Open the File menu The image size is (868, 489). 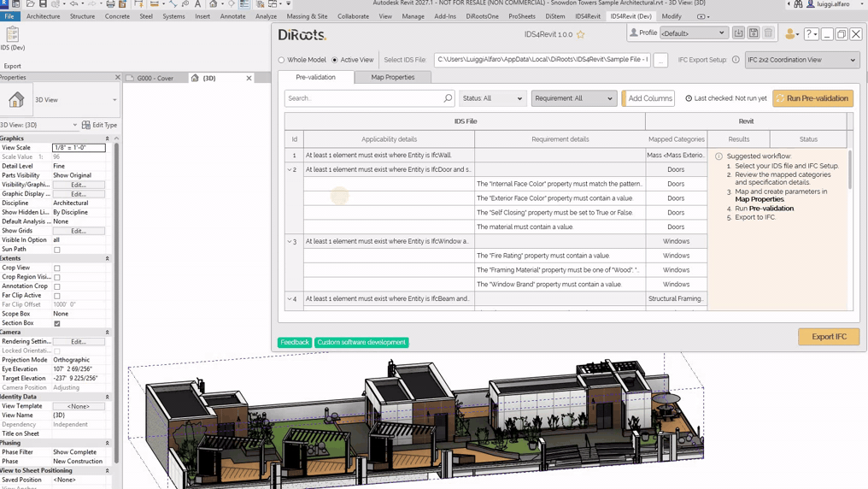pyautogui.click(x=9, y=16)
